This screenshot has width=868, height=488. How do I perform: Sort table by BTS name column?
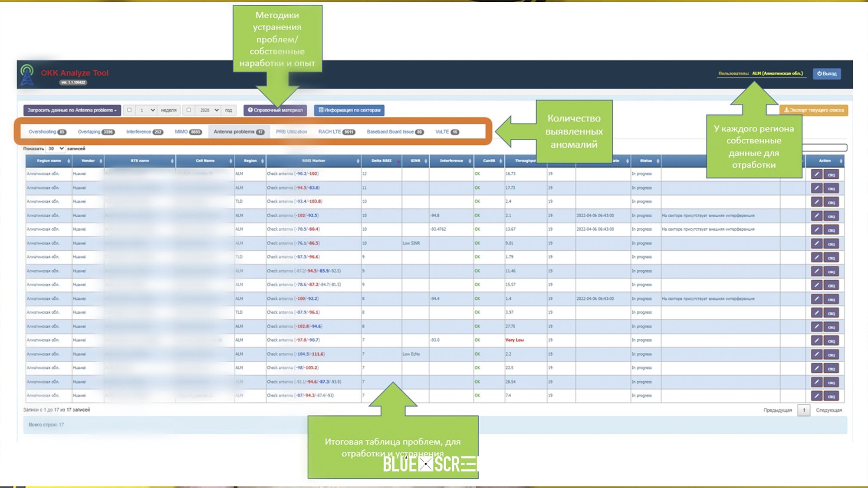click(x=140, y=161)
